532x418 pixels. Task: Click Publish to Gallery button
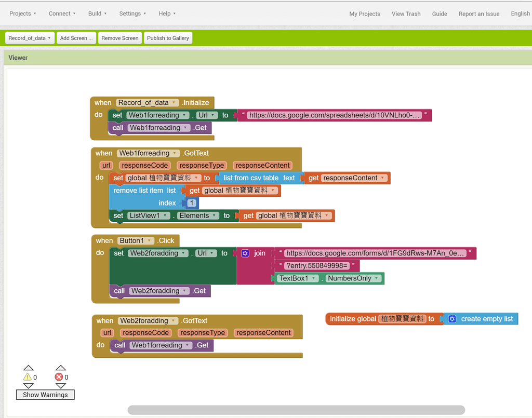point(168,38)
